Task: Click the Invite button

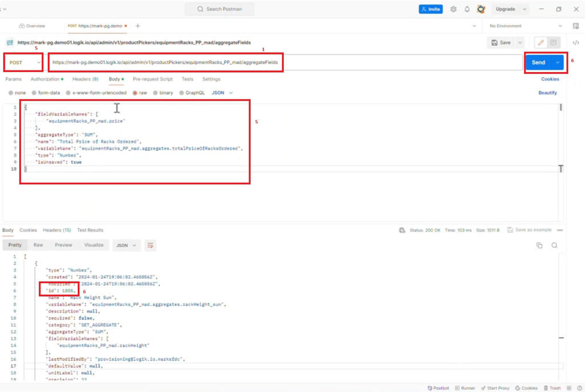Action: (x=431, y=9)
